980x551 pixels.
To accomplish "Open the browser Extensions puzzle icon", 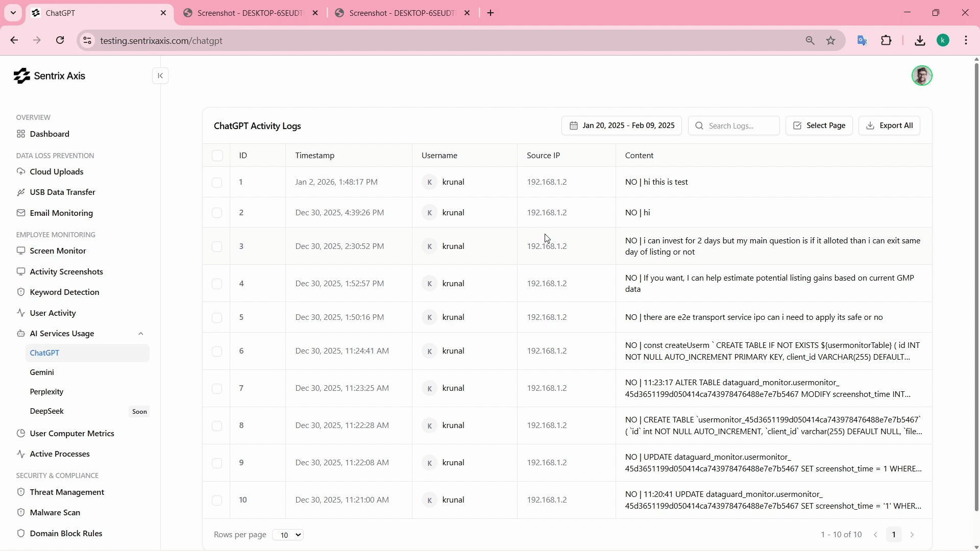I will point(887,40).
